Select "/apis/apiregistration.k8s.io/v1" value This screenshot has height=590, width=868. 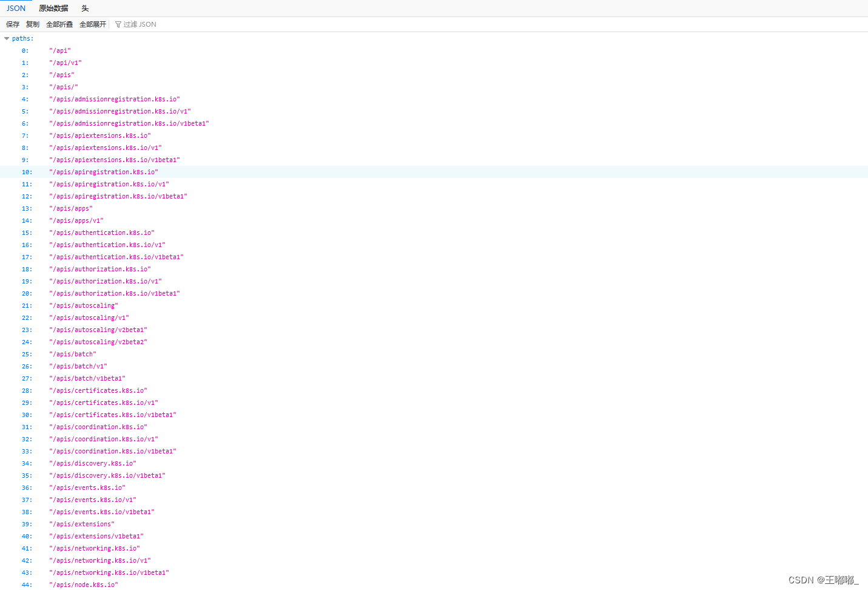[109, 184]
